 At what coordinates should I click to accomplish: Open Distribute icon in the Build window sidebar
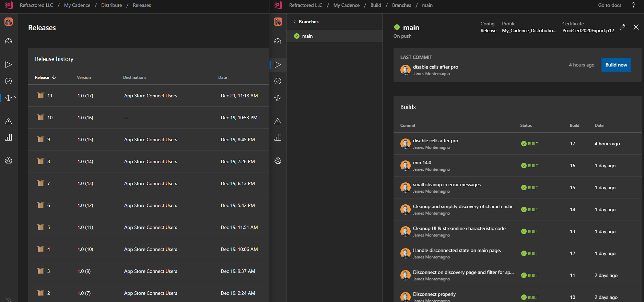pyautogui.click(x=278, y=98)
